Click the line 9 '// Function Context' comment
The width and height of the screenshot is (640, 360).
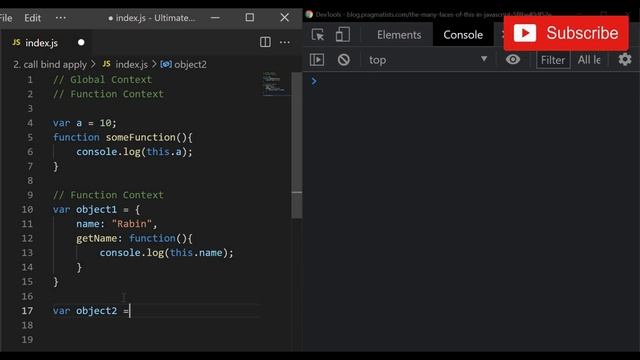click(108, 195)
